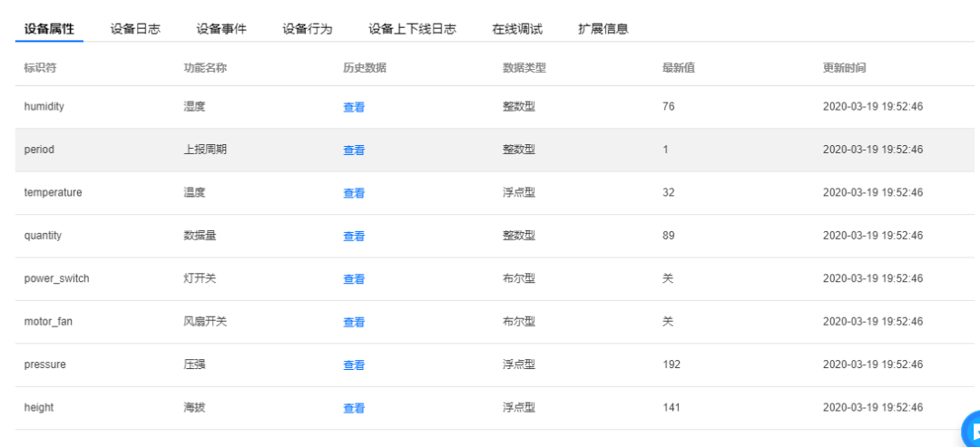The image size is (980, 447).
Task: Click pressure latest value 192
Action: click(671, 364)
